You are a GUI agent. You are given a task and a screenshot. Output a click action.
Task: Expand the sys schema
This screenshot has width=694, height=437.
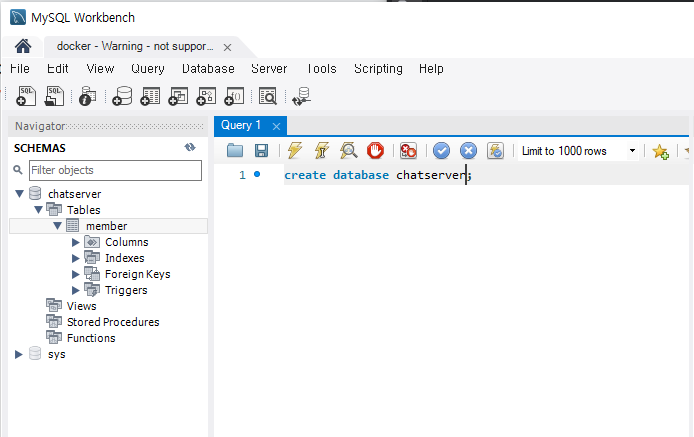coord(19,354)
